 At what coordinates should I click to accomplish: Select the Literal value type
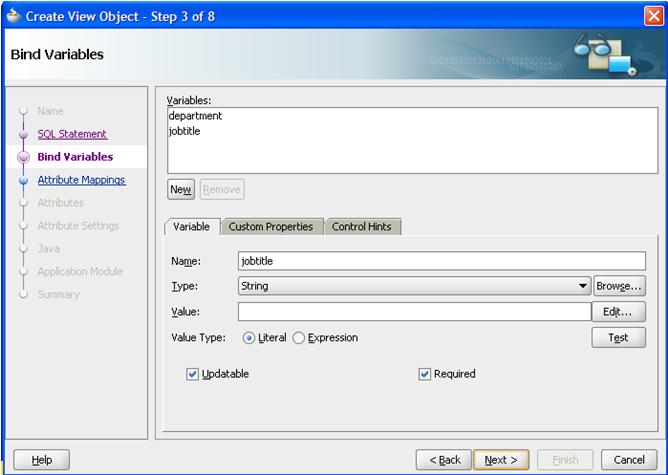click(249, 338)
